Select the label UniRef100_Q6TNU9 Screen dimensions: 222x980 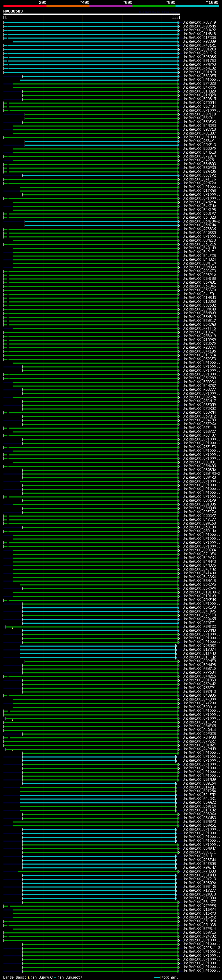[x=199, y=779]
